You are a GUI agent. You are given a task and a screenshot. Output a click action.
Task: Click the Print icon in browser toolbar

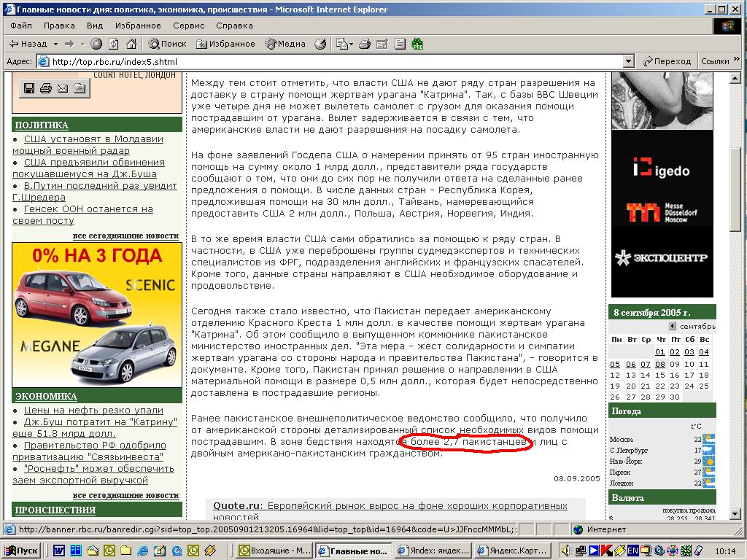click(365, 44)
